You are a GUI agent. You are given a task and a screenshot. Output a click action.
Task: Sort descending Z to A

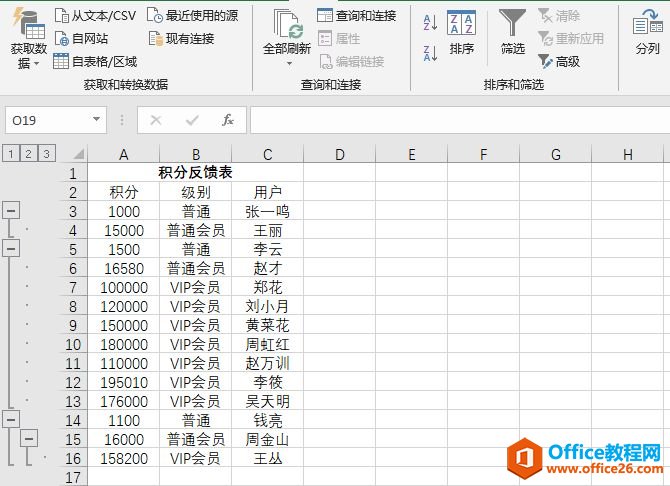pos(430,53)
